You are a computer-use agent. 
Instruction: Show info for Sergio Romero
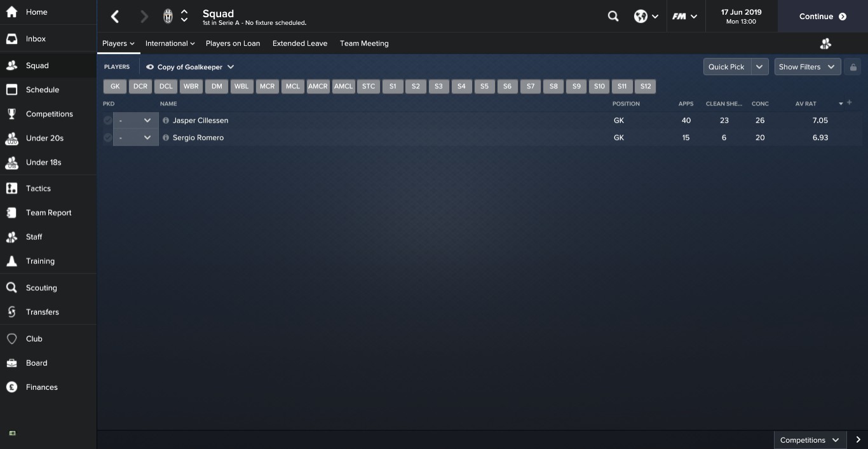(x=166, y=137)
